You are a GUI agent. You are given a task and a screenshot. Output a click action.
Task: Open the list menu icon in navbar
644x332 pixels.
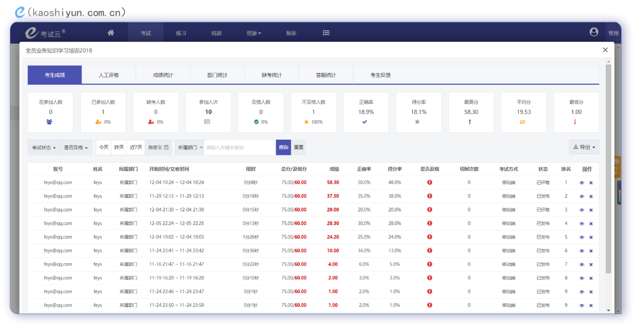(x=326, y=33)
